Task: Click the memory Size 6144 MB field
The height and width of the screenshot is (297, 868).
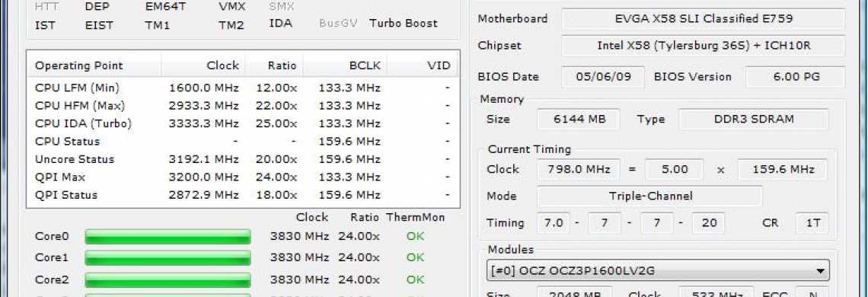Action: [579, 119]
